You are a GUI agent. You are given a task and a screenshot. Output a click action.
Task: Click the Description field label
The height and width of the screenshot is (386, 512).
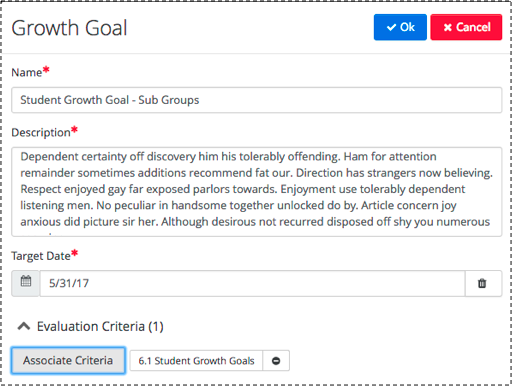(41, 132)
